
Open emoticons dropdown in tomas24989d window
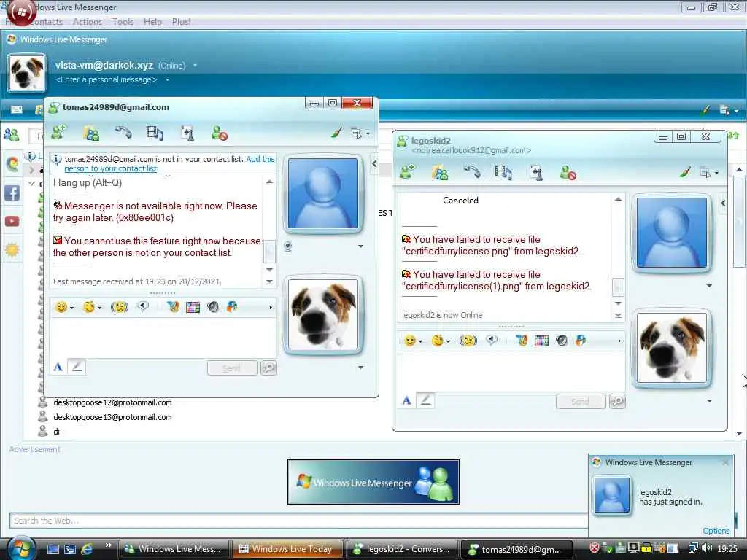(72, 308)
